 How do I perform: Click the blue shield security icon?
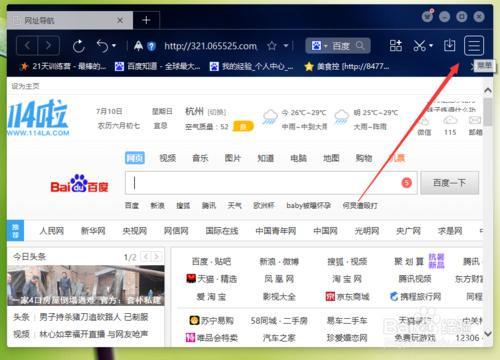tap(152, 46)
